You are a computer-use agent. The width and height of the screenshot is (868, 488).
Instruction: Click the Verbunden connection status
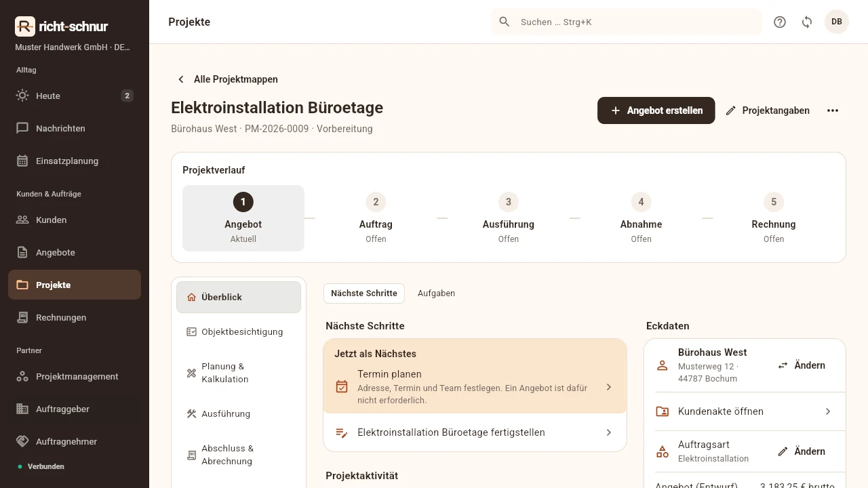pyautogui.click(x=41, y=466)
